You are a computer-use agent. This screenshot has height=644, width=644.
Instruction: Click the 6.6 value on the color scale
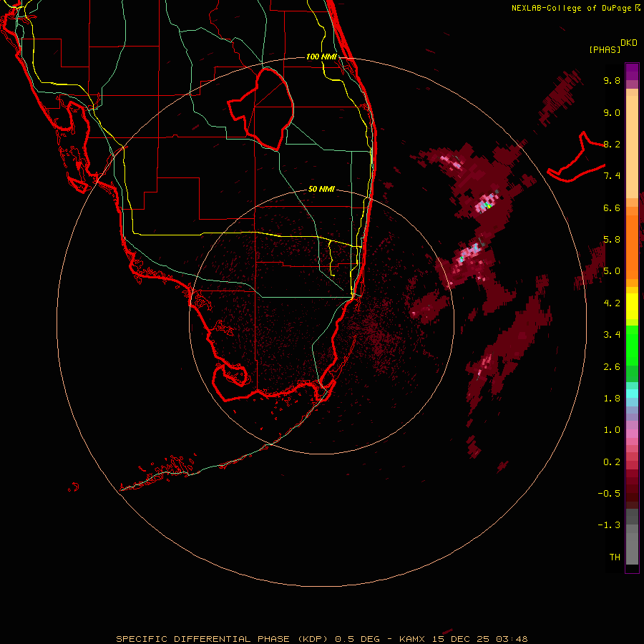[x=612, y=208]
